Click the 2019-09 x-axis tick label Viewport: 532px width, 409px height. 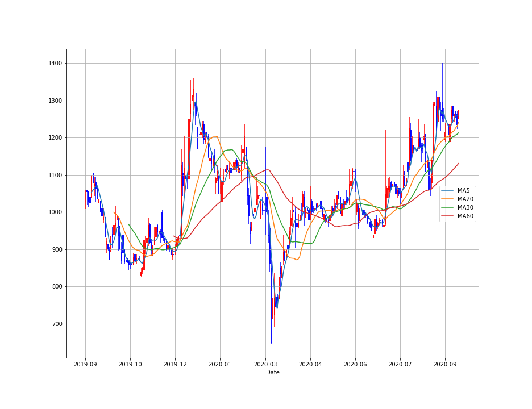pos(85,365)
